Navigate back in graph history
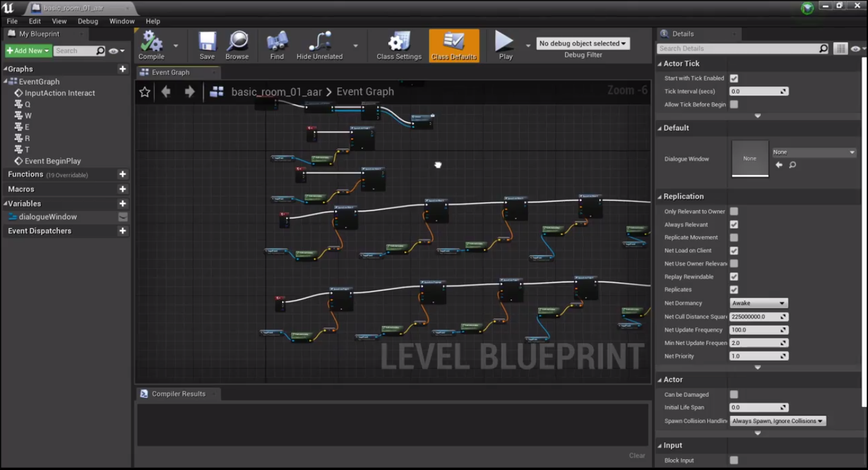868x470 pixels. click(x=166, y=92)
